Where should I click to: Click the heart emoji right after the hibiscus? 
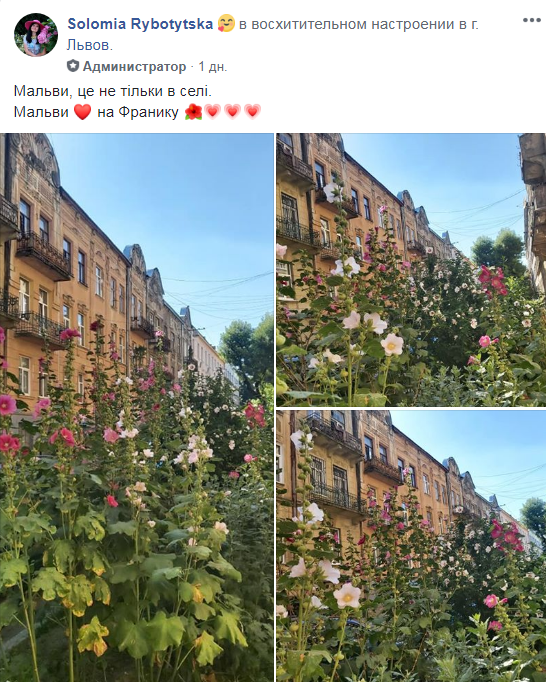[x=212, y=112]
